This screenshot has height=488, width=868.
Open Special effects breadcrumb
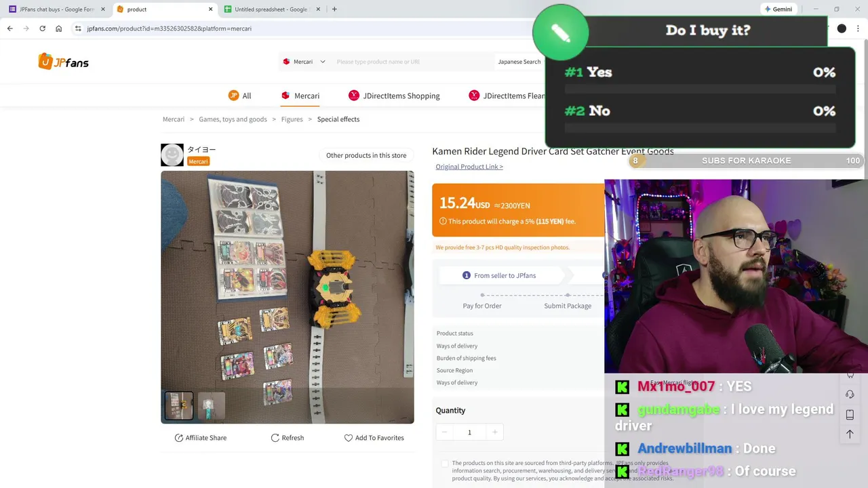tap(338, 119)
